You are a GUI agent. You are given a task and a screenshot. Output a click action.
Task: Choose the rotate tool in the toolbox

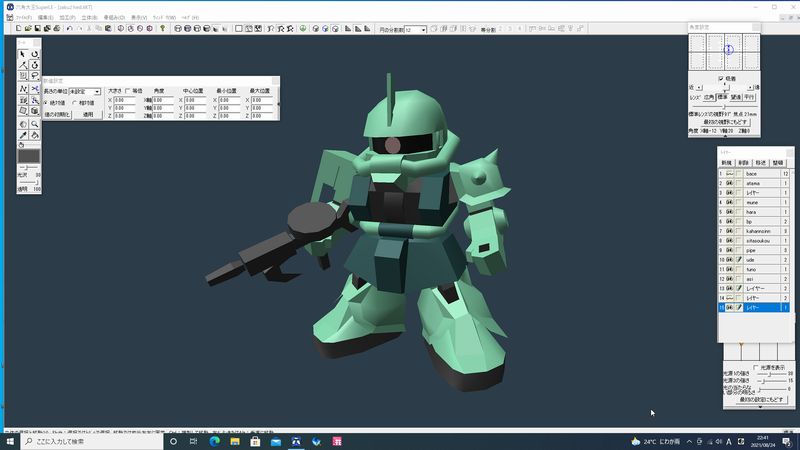click(35, 54)
